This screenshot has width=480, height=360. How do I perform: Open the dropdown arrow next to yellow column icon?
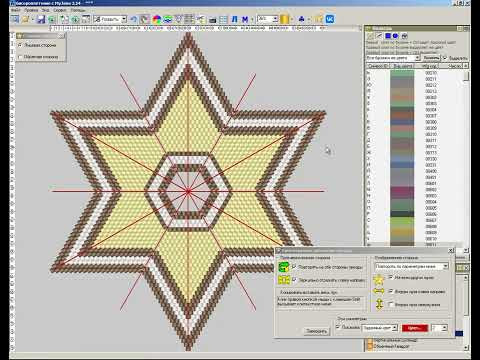(292, 19)
